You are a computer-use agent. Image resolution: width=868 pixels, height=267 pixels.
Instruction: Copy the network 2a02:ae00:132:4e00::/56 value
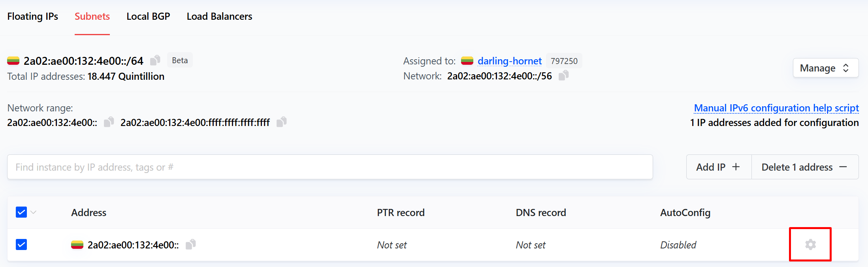coord(564,75)
